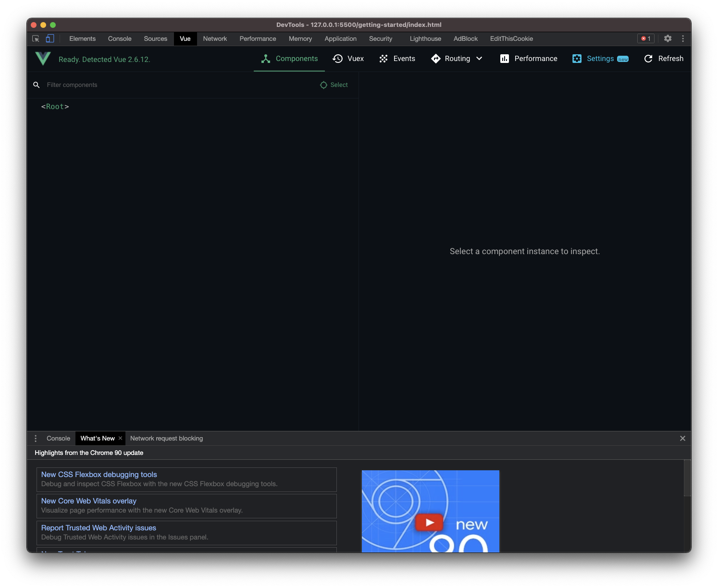718x588 pixels.
Task: Open the Lighthouse tab
Action: (425, 39)
